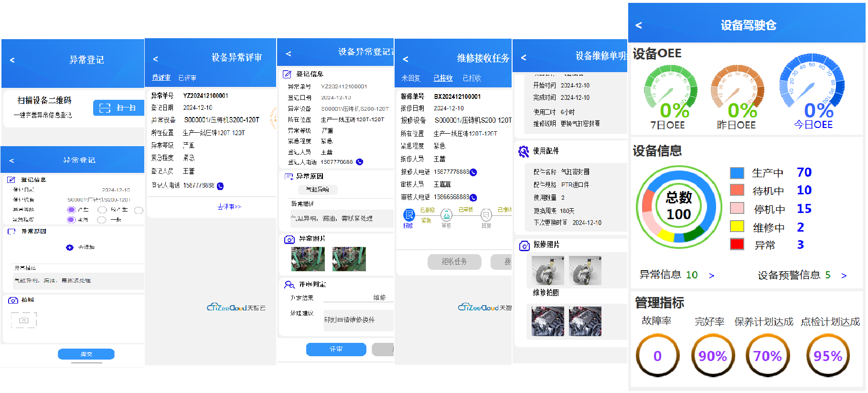This screenshot has width=868, height=393.
Task: Expand 异常信息 with its arrow
Action: pos(711,276)
